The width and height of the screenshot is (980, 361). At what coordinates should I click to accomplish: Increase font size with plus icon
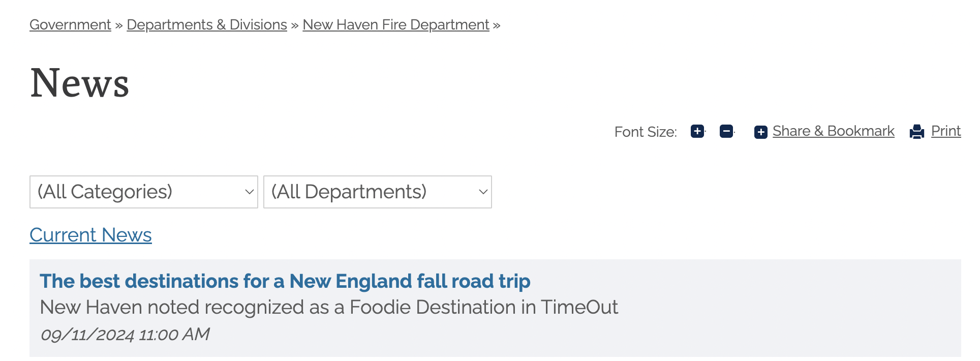(697, 131)
